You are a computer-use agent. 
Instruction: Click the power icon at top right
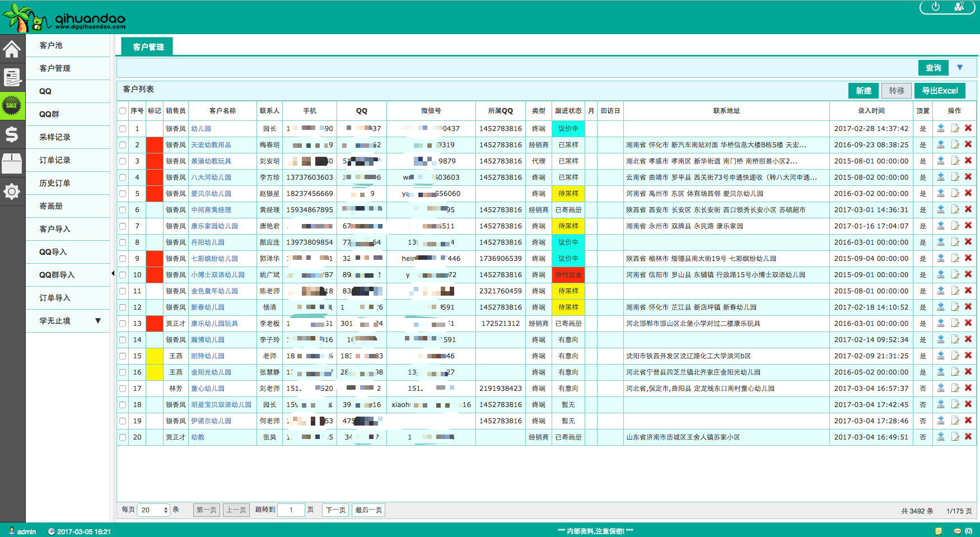coord(935,7)
